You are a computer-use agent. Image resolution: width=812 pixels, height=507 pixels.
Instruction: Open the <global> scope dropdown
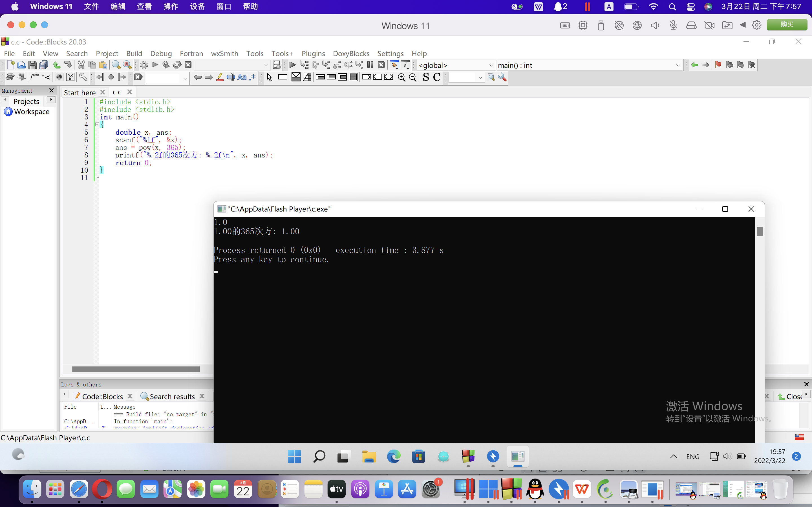pos(491,65)
